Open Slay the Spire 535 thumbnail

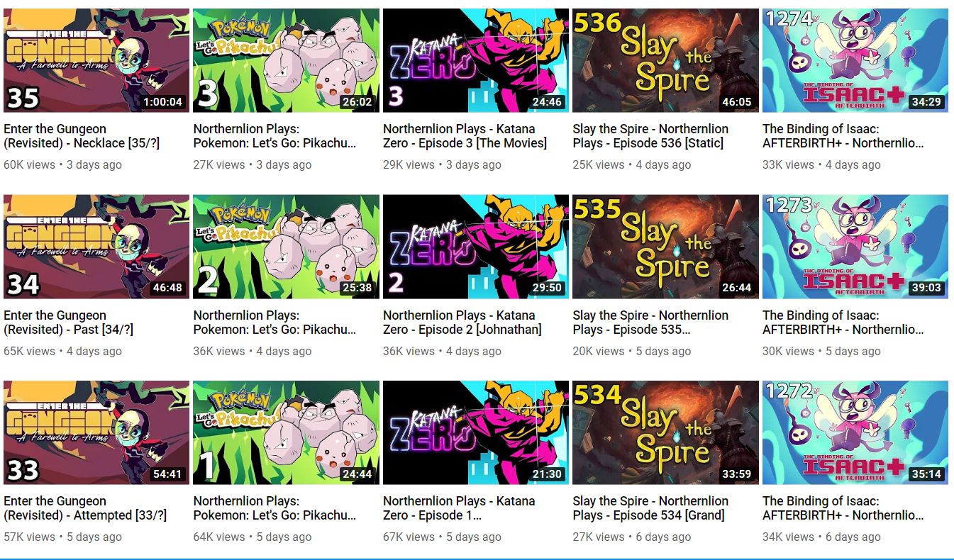click(x=665, y=247)
